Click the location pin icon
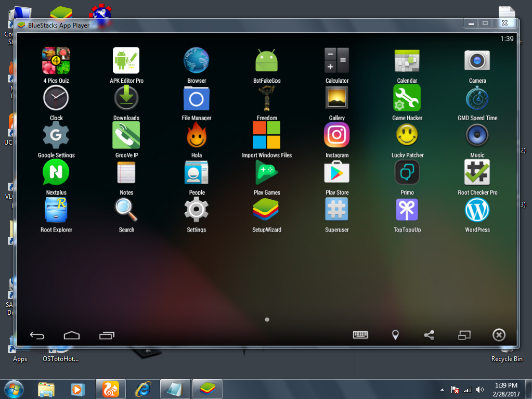This screenshot has width=532, height=399. click(395, 335)
